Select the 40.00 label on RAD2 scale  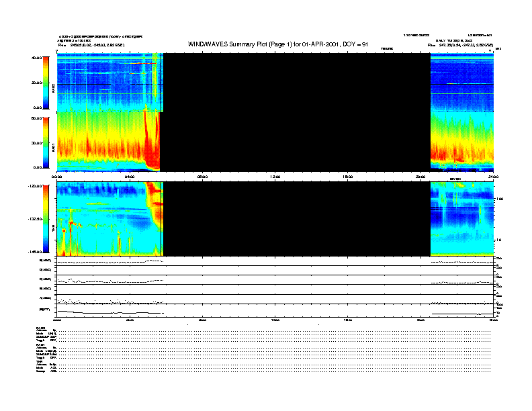point(37,58)
